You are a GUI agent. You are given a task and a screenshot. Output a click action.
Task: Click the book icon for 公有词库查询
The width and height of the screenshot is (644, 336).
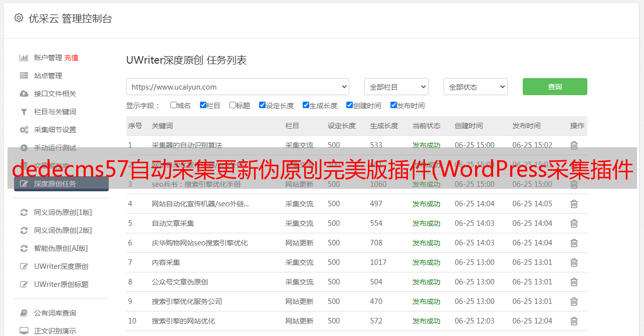pyautogui.click(x=24, y=313)
